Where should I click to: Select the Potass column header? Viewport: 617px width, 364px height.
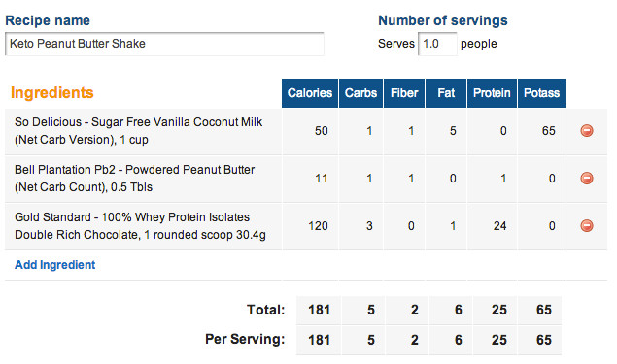(541, 93)
